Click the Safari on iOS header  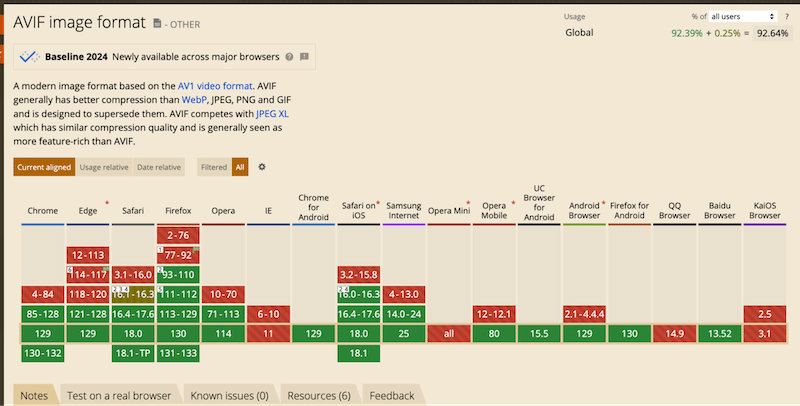coord(359,210)
